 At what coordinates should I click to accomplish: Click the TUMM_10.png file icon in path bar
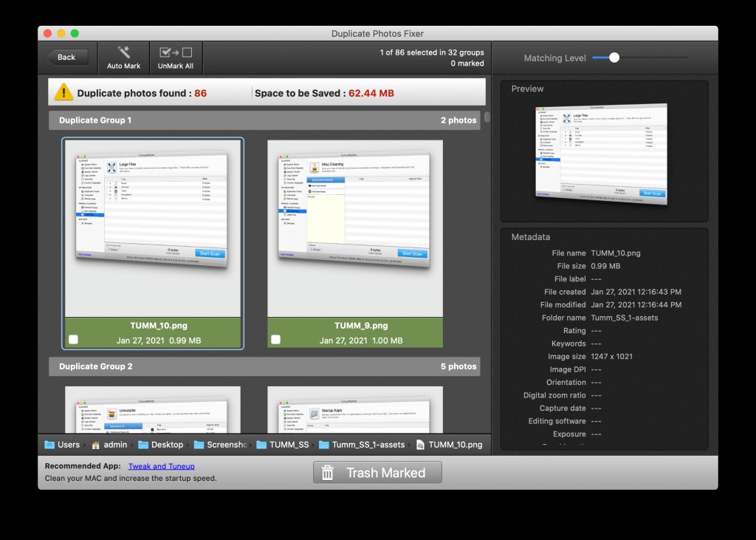420,445
